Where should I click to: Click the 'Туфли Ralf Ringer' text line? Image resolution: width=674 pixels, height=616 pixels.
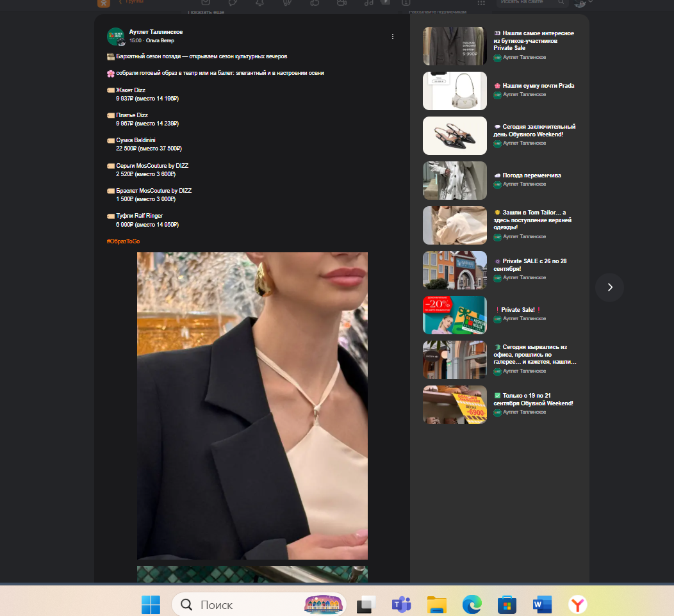[x=139, y=216]
